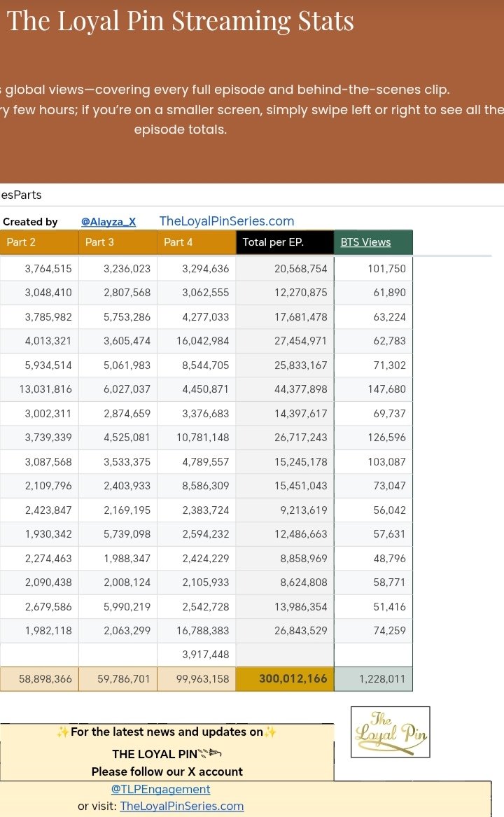Visit TheLoyalPinSeries.com link at bottom
Viewport: 504px width, 817px height.
tap(182, 806)
